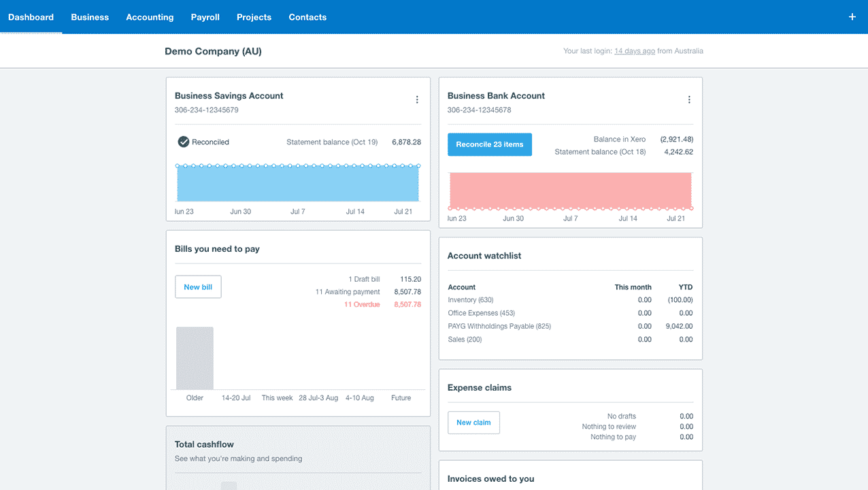This screenshot has width=868, height=490.
Task: Click Nothing to pay expense line
Action: (x=613, y=437)
